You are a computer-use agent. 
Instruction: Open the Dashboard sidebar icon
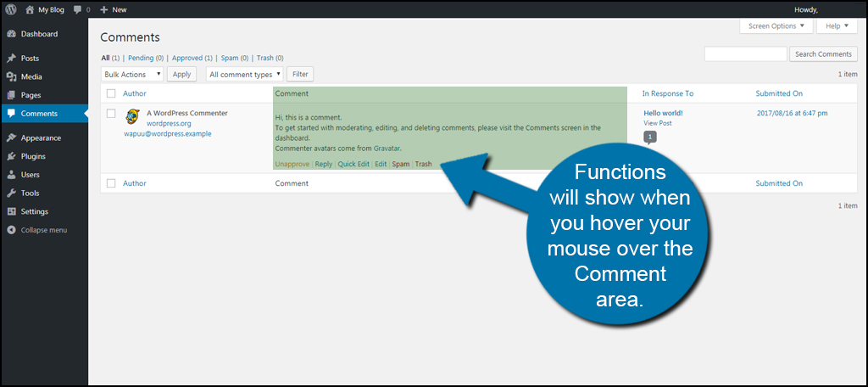coord(10,34)
